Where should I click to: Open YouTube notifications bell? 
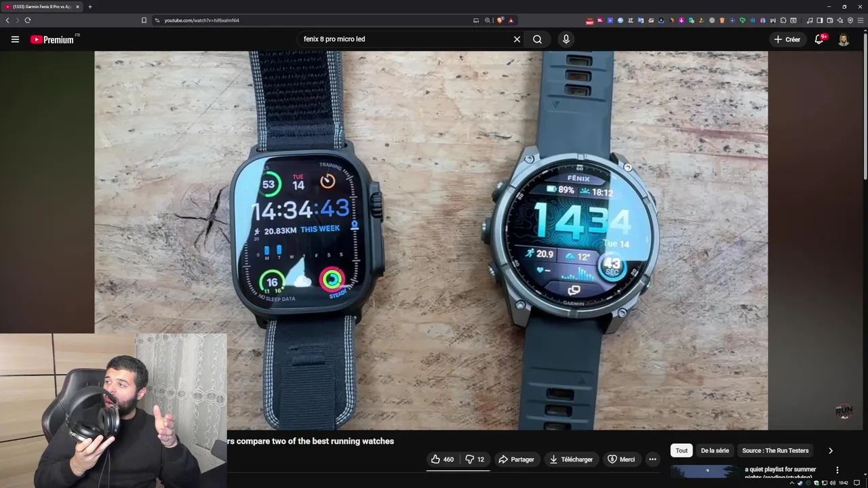pos(819,39)
